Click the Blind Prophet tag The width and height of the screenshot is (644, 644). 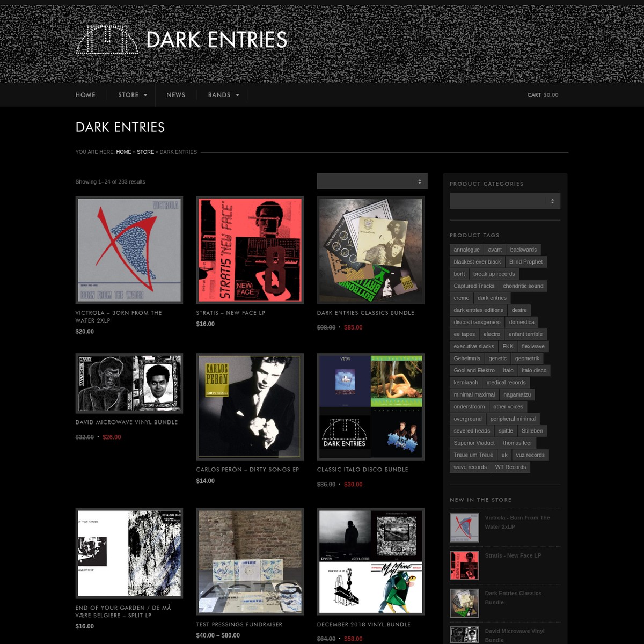tap(526, 262)
